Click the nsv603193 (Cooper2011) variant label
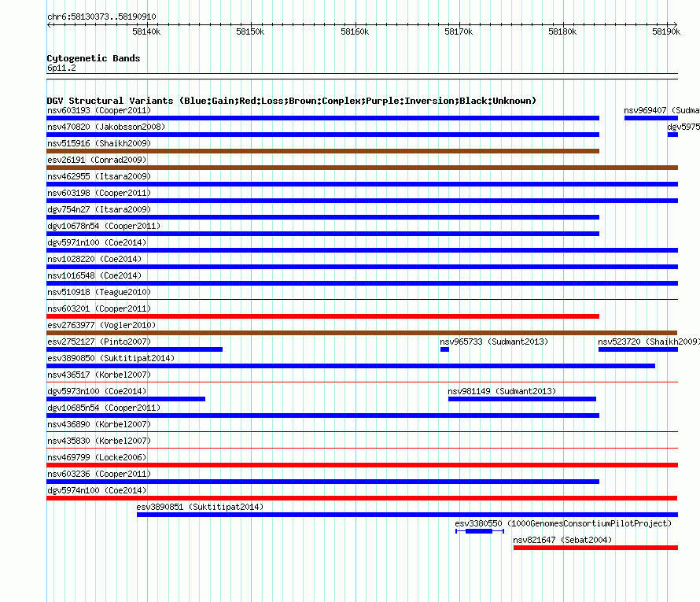 pos(99,110)
